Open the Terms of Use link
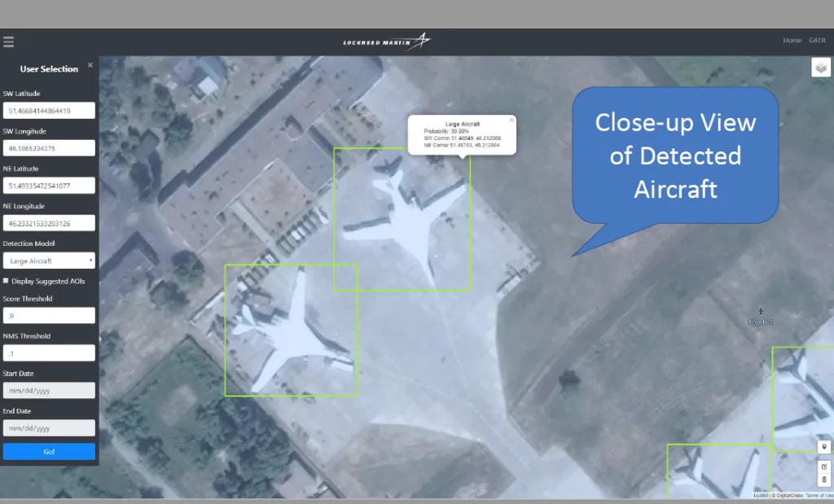 click(x=819, y=496)
